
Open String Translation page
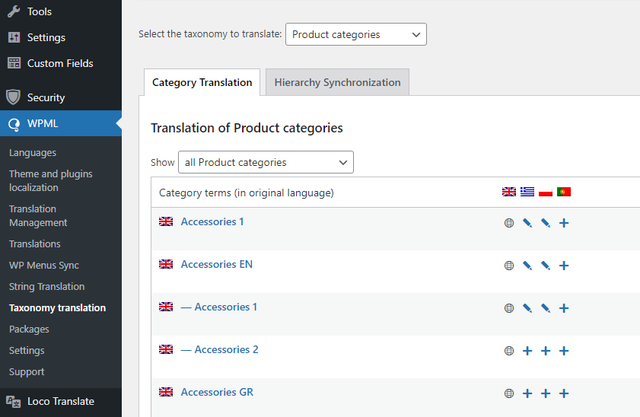pyautogui.click(x=47, y=286)
